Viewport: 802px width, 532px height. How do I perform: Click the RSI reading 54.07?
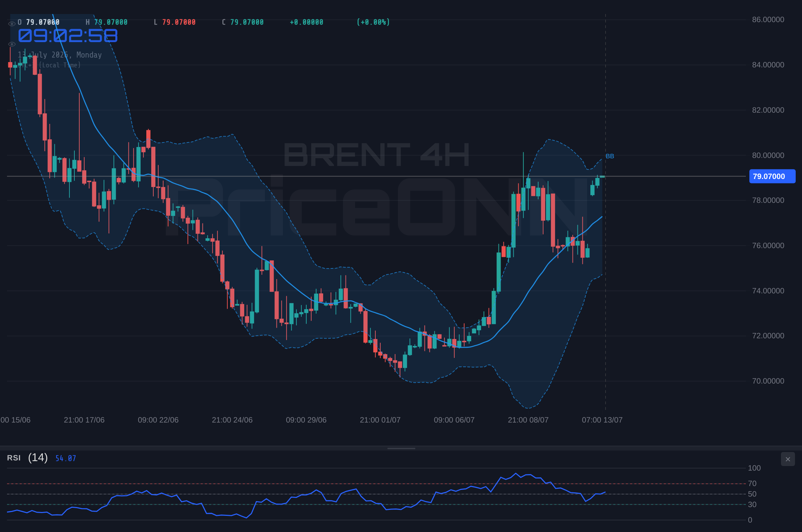coord(66,458)
